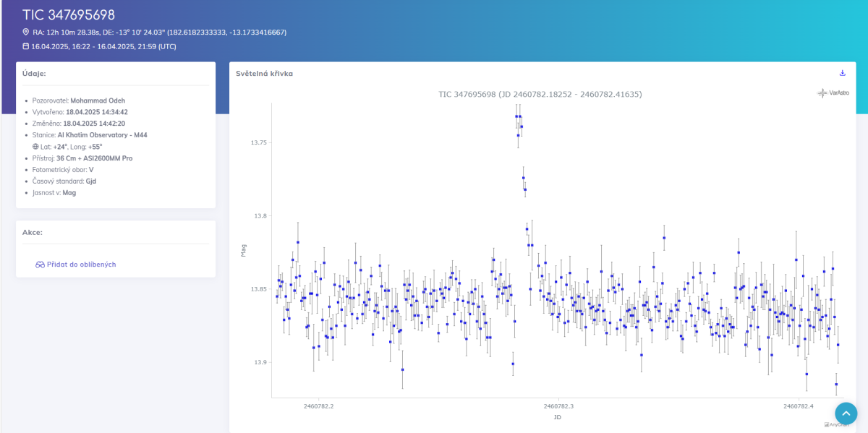Click the Světelná křivka panel header
Screen dimensions: 868x433
tap(264, 74)
